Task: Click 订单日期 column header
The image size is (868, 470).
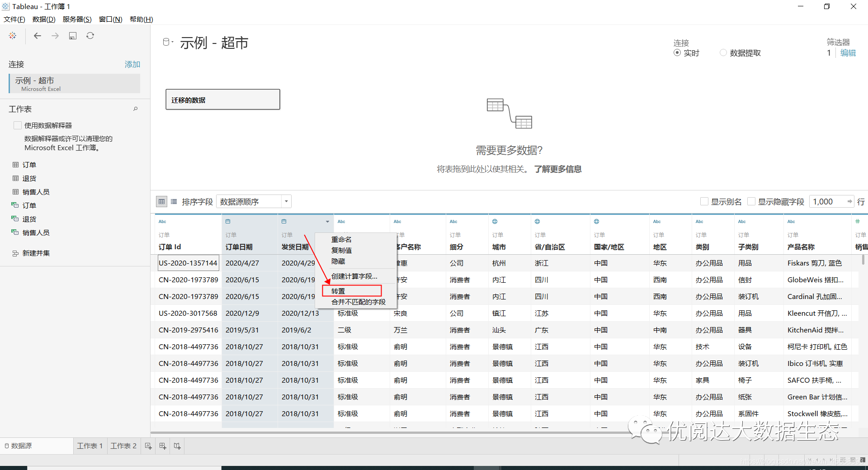Action: (250, 234)
